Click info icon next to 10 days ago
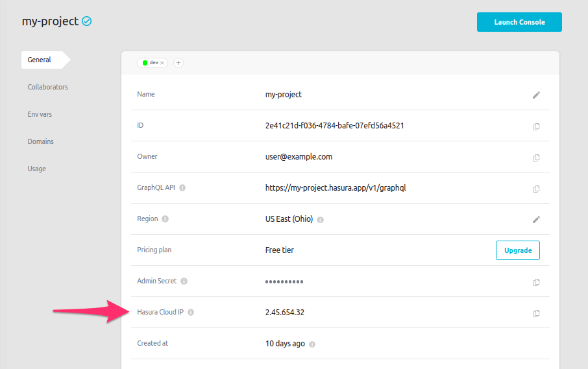 [x=312, y=344]
